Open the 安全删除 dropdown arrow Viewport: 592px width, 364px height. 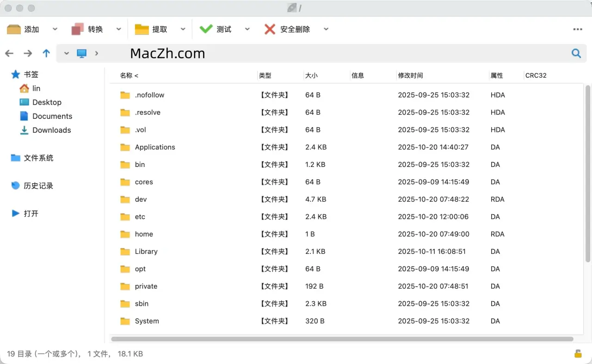pos(326,29)
